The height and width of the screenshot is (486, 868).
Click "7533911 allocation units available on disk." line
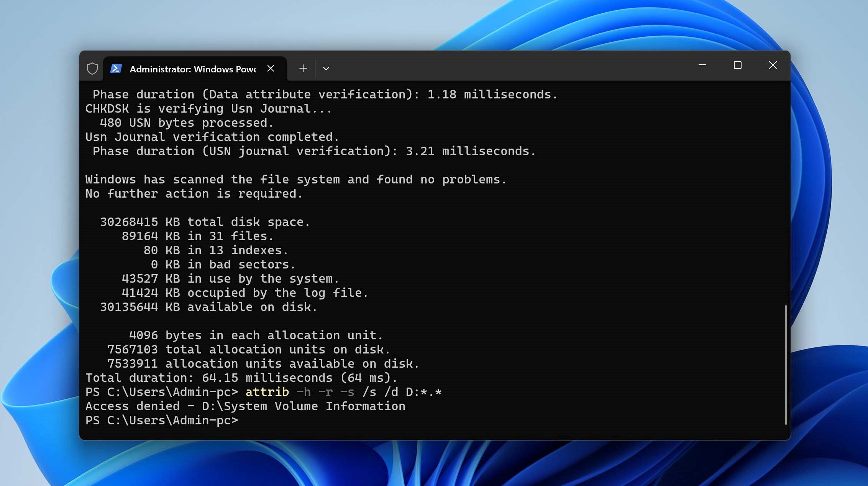click(263, 364)
